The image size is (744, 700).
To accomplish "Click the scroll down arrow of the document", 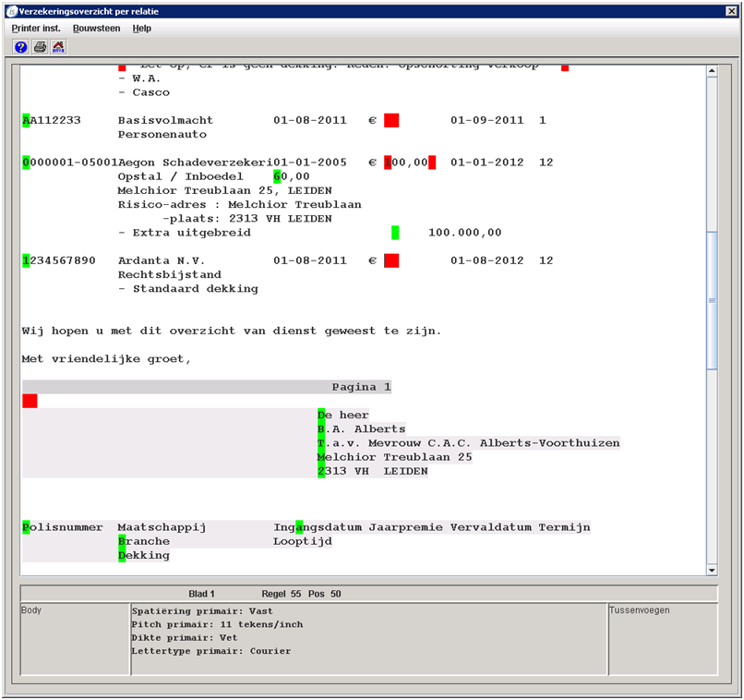I will point(711,570).
